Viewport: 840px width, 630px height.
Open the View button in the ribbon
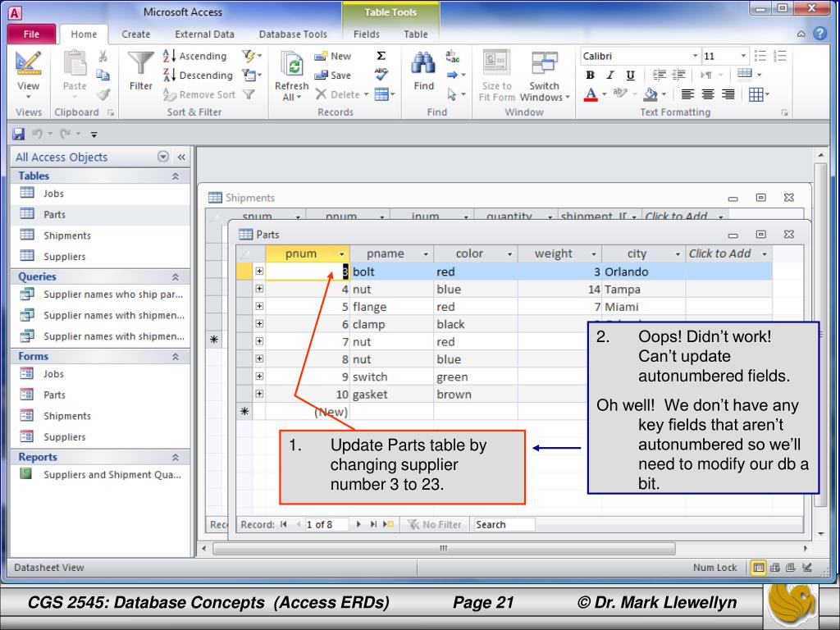click(28, 75)
